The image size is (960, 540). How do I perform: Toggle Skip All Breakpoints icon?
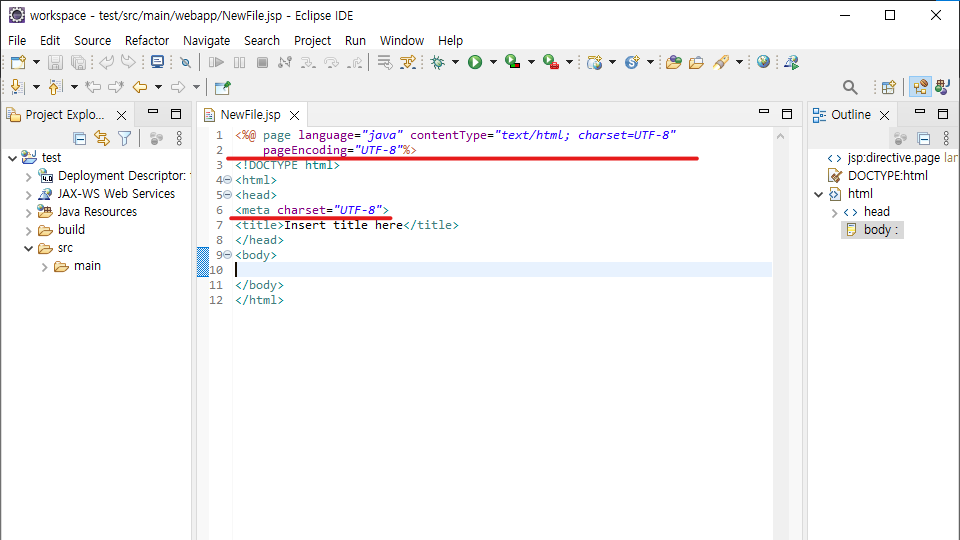[185, 62]
